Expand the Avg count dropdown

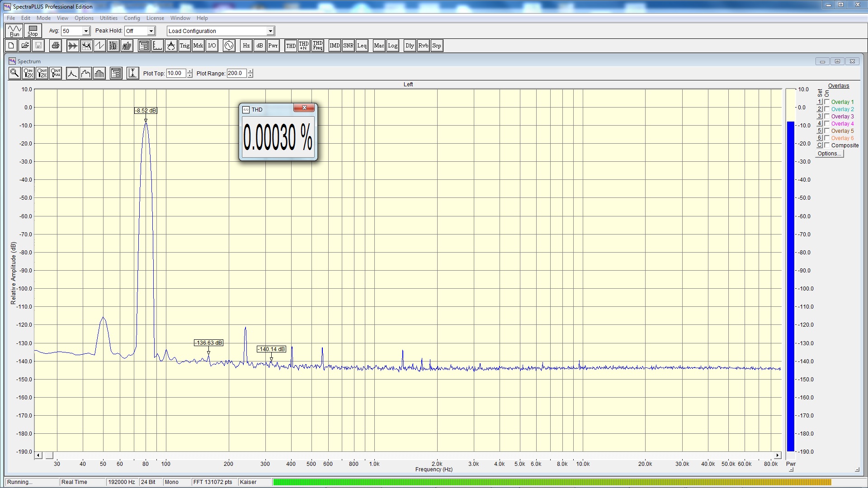coord(86,31)
